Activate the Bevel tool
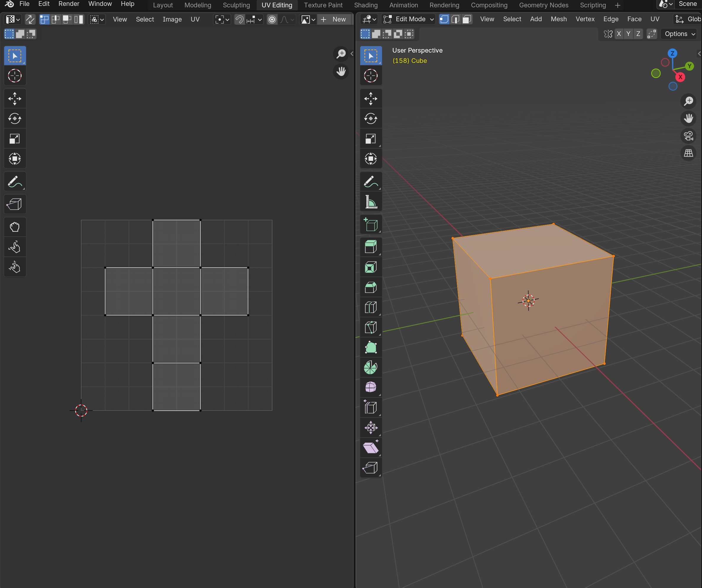702x588 pixels. click(371, 287)
